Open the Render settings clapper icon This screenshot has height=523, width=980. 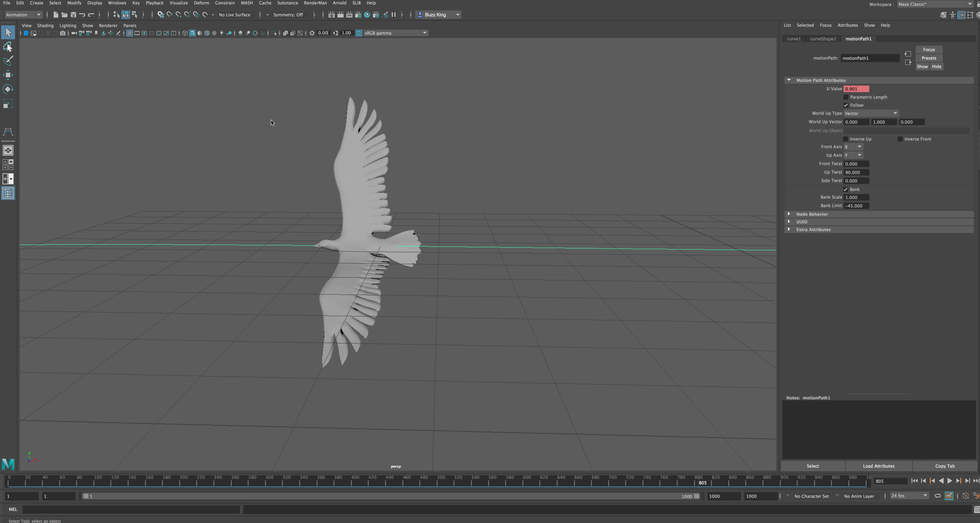point(358,15)
